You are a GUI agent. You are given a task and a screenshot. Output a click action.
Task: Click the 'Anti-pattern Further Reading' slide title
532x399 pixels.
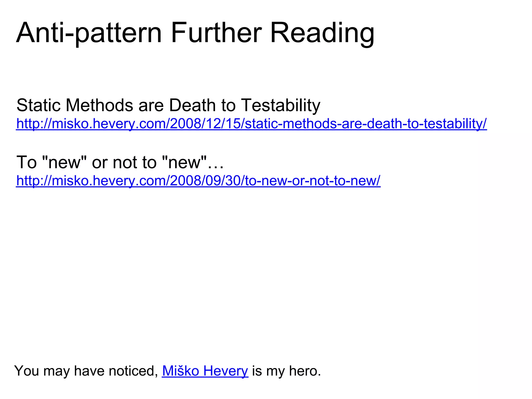tap(195, 33)
